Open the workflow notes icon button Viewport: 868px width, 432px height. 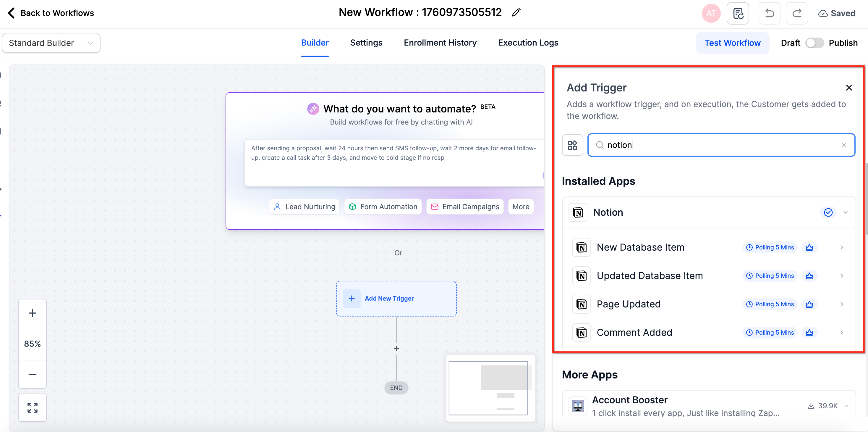(738, 13)
